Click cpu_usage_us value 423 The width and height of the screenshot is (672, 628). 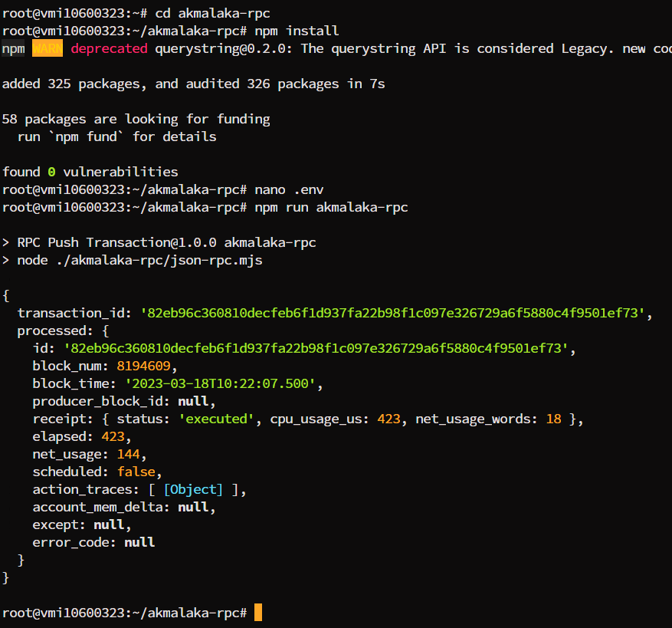point(388,419)
